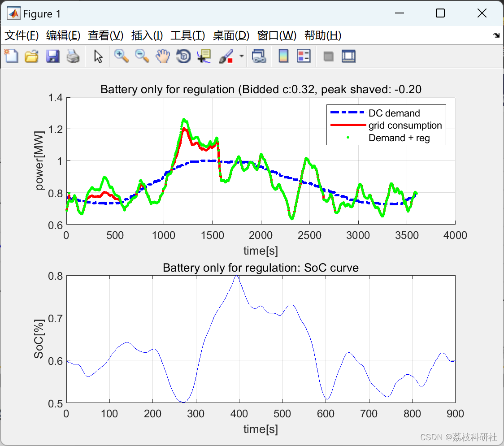
Task: Open the 查看(V) menu
Action: [106, 35]
